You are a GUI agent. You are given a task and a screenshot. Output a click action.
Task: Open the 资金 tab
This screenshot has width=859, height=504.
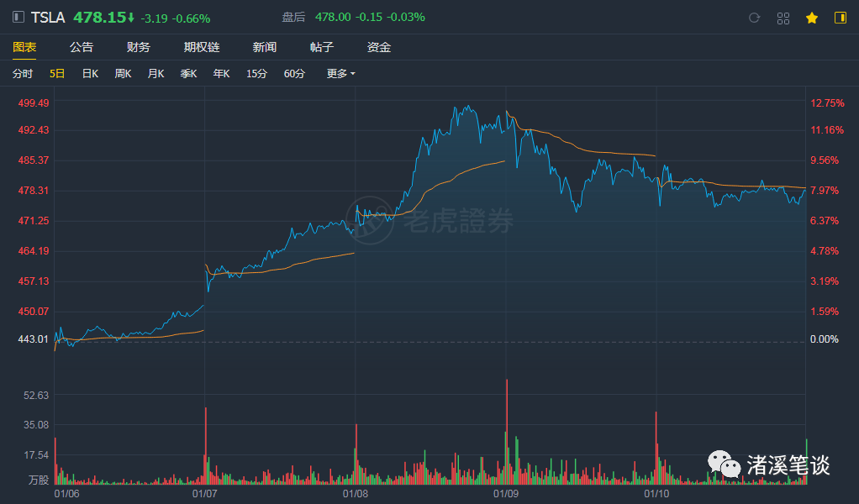[x=379, y=48]
